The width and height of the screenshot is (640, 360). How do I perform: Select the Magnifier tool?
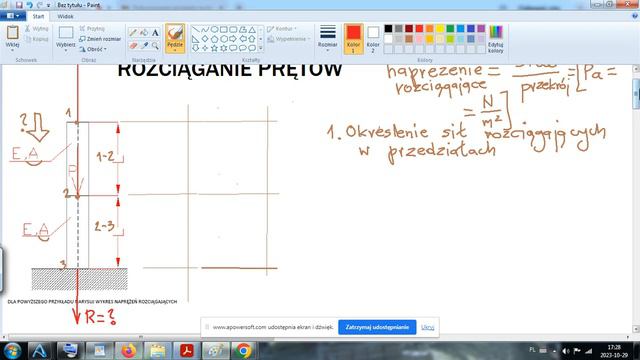pyautogui.click(x=155, y=46)
